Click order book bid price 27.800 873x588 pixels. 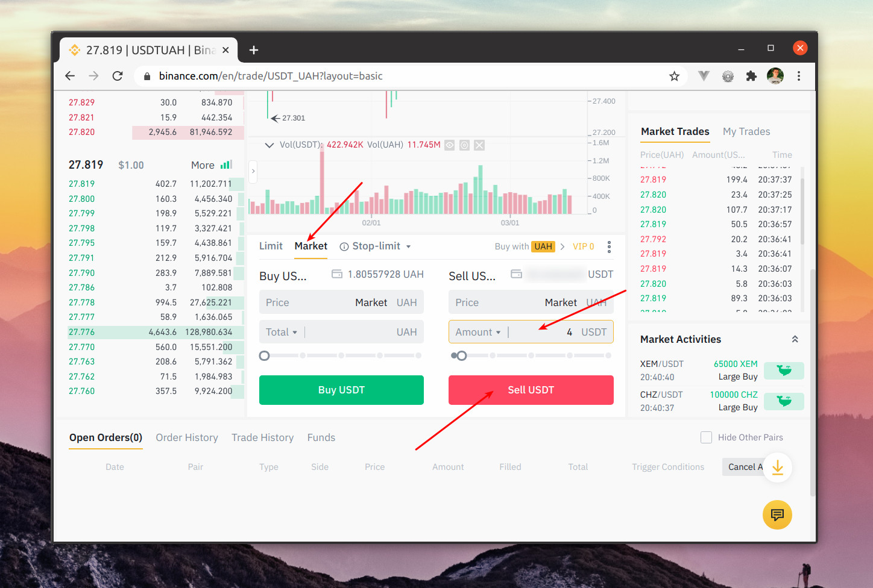point(81,199)
